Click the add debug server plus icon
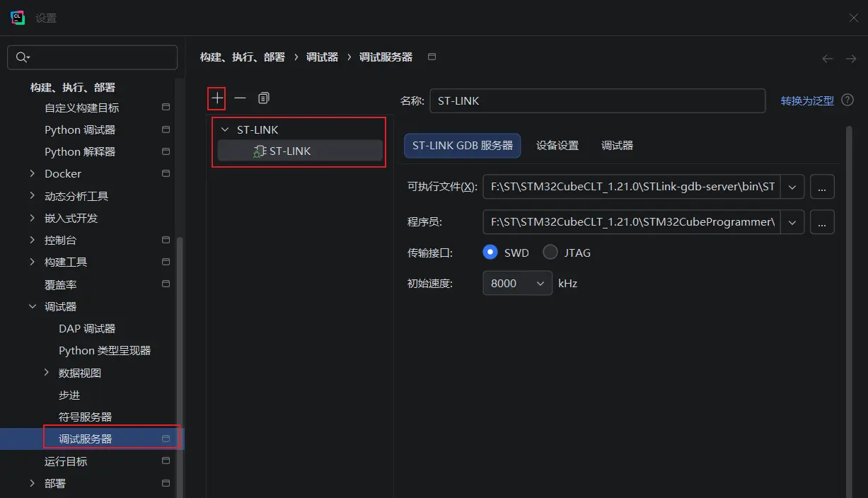Image resolution: width=868 pixels, height=498 pixels. pos(217,98)
